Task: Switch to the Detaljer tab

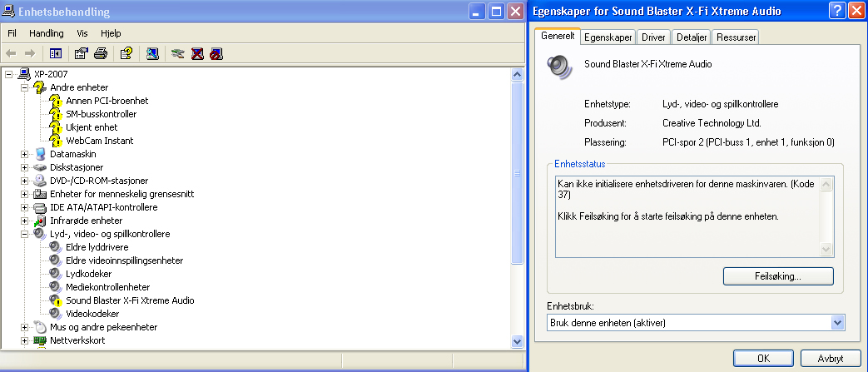Action: [692, 37]
